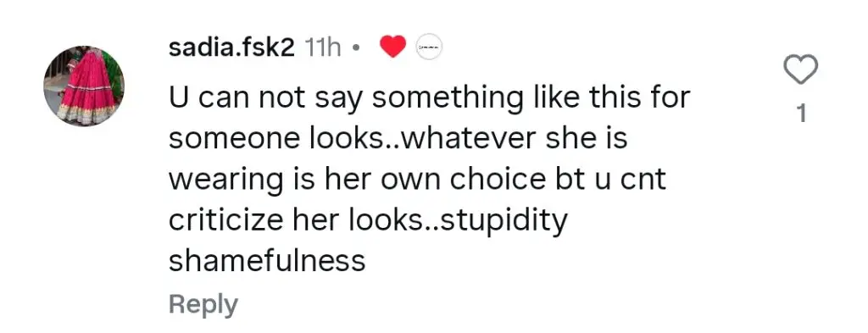
Task: Click the line 'criticize her looks..stupidity'
Action: [368, 221]
